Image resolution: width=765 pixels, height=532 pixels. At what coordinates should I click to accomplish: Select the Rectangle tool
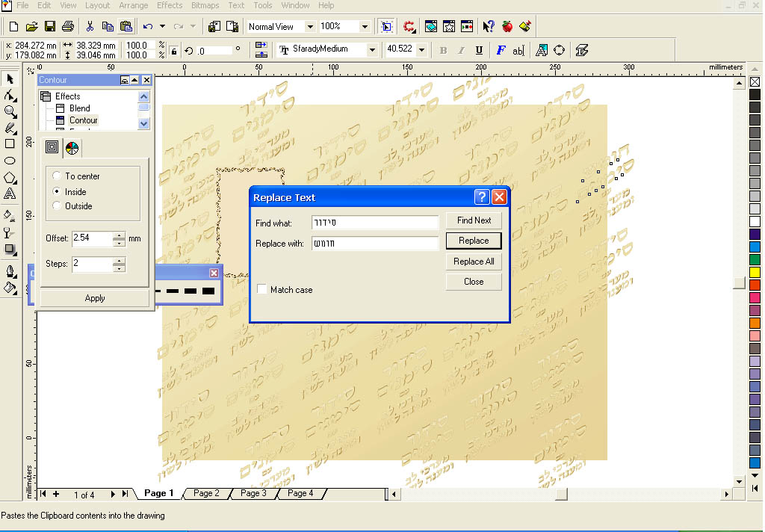[10, 144]
